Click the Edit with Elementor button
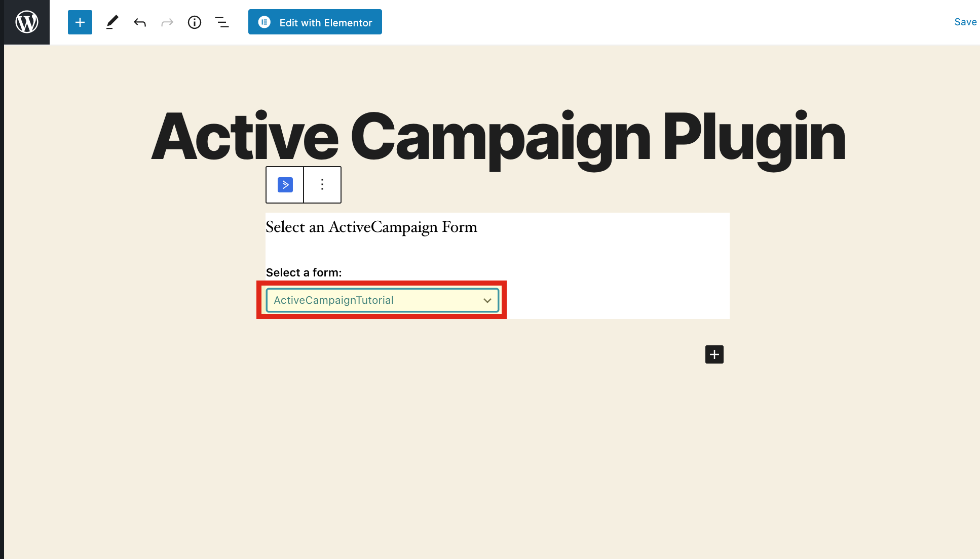Image resolution: width=980 pixels, height=559 pixels. point(325,22)
